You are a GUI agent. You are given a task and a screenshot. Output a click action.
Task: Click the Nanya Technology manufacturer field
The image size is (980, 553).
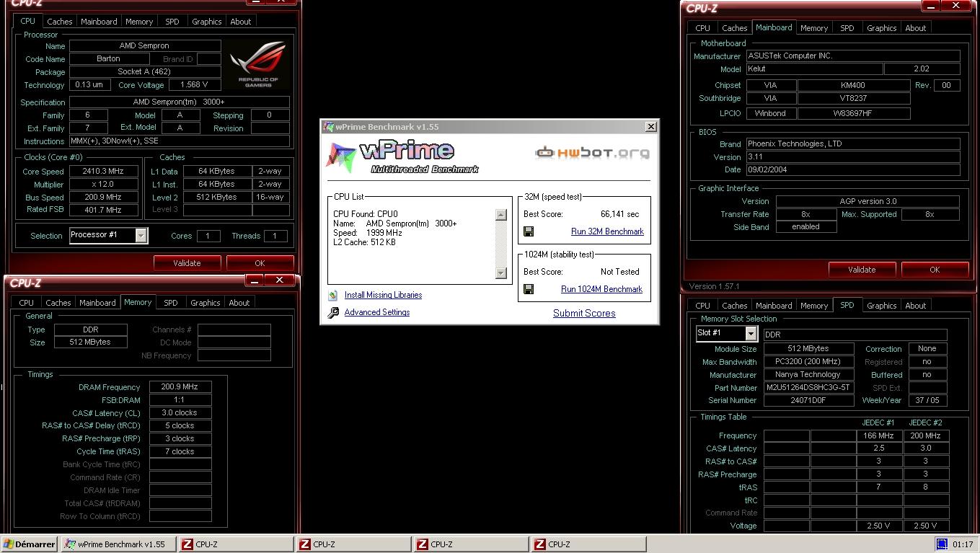pos(808,375)
